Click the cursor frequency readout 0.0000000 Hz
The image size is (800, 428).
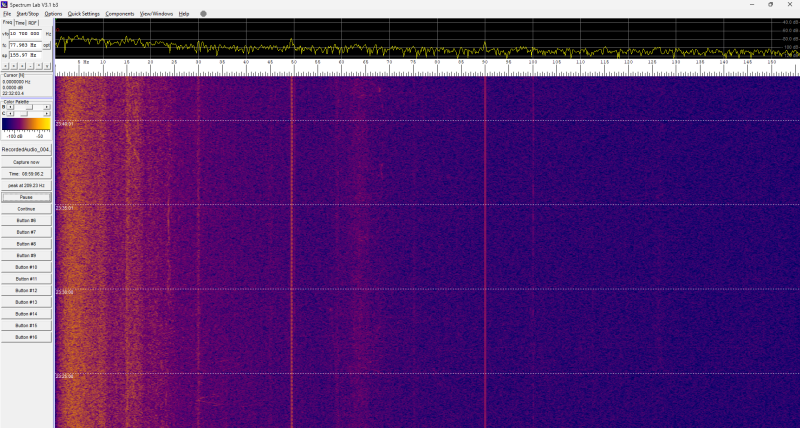click(17, 82)
